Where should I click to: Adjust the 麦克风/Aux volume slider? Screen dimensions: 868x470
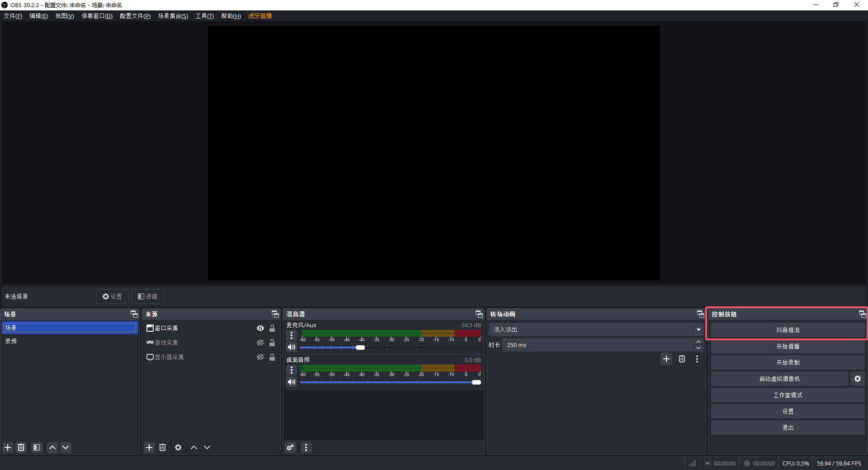point(360,348)
